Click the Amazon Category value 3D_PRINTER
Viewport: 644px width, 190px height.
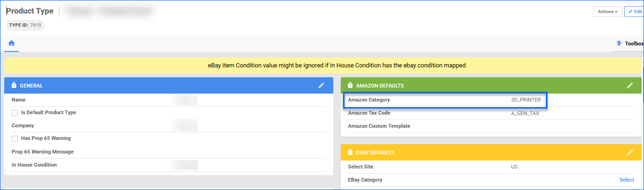[525, 100]
